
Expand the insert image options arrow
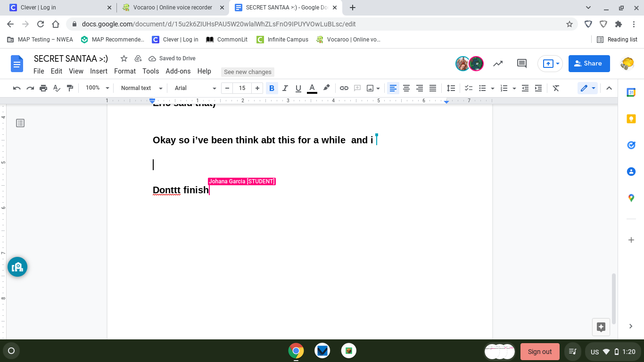(378, 88)
